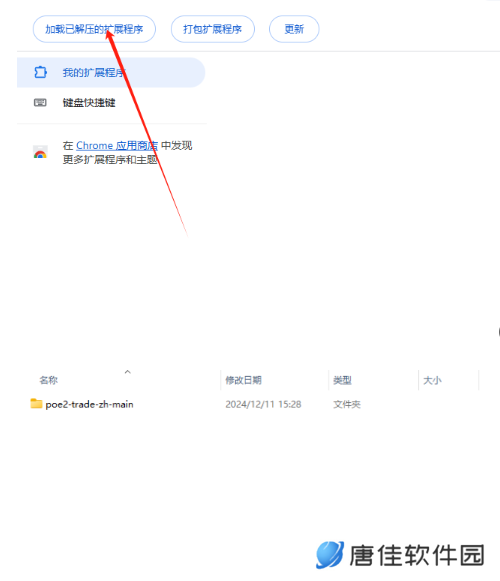Screen dimensions: 500x581
Task: Select the puzzle-piece extensions icon
Action: pos(40,72)
